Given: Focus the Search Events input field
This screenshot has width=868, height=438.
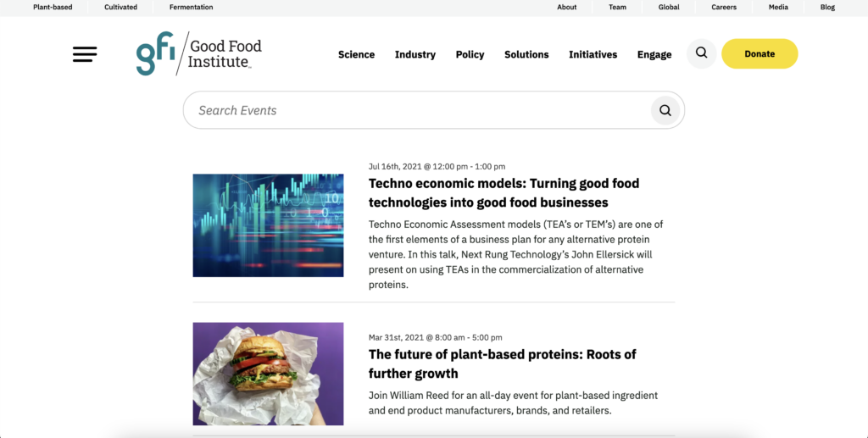Looking at the screenshot, I should pos(415,110).
